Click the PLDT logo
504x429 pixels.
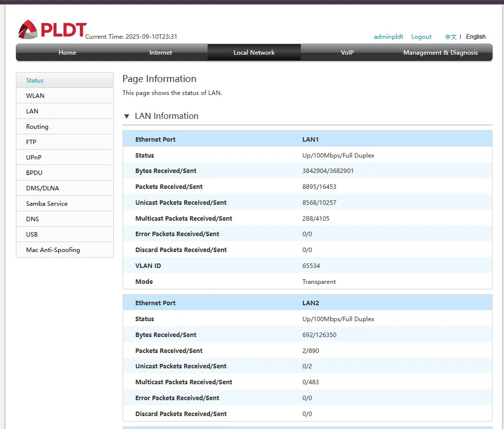tap(53, 29)
